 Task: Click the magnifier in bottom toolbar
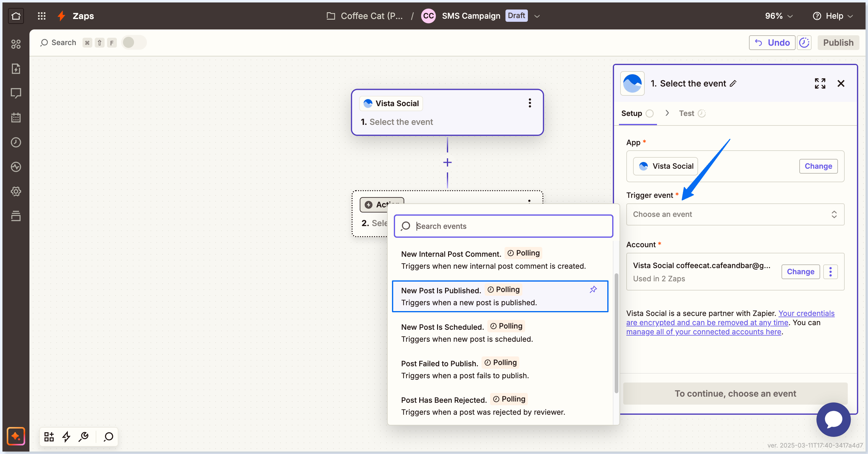pyautogui.click(x=109, y=437)
